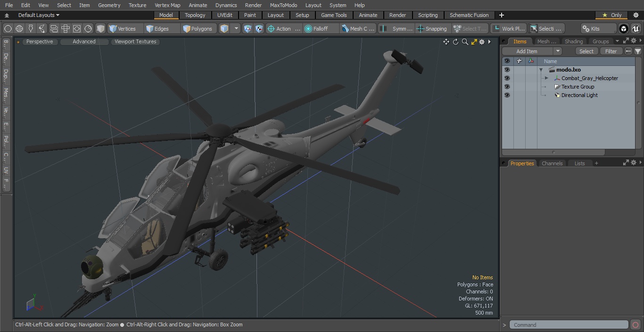Click the Falloff button
Image resolution: width=644 pixels, height=332 pixels.
[x=321, y=29]
